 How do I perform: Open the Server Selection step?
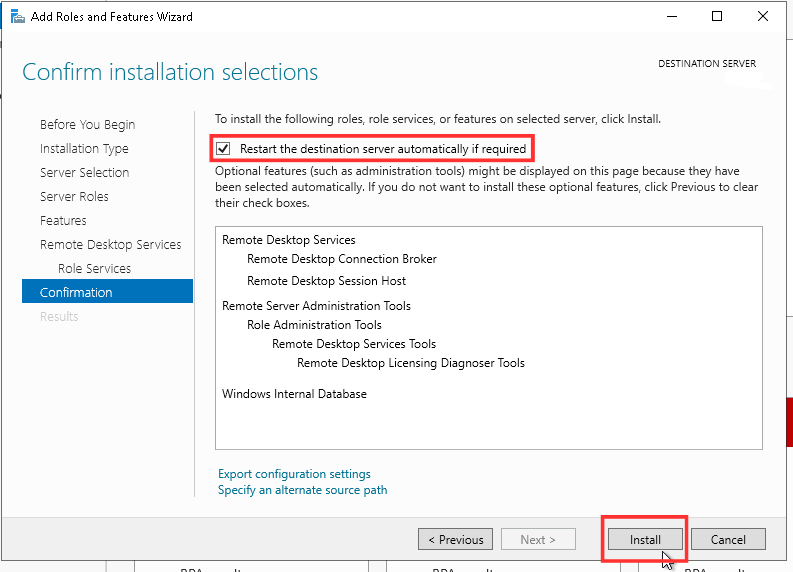point(84,172)
